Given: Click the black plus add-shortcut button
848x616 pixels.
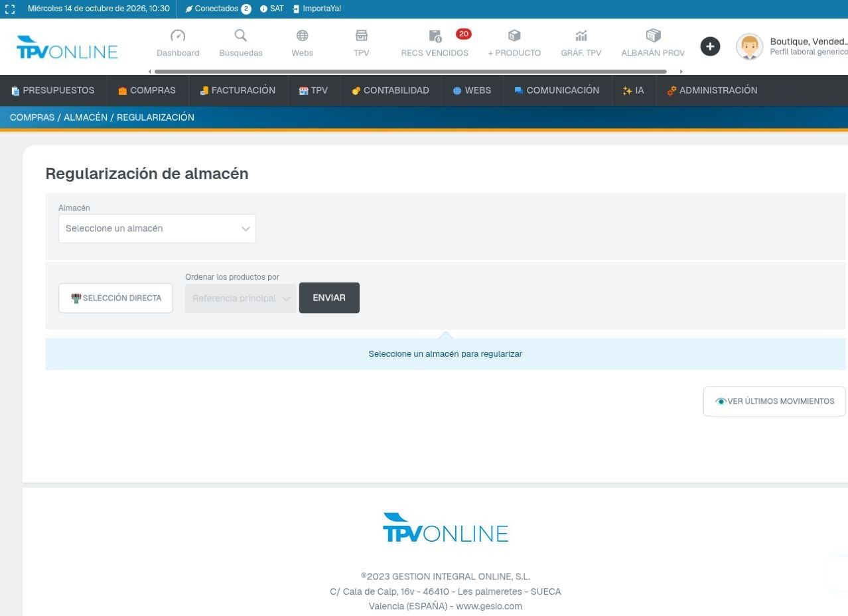Looking at the screenshot, I should pos(710,46).
